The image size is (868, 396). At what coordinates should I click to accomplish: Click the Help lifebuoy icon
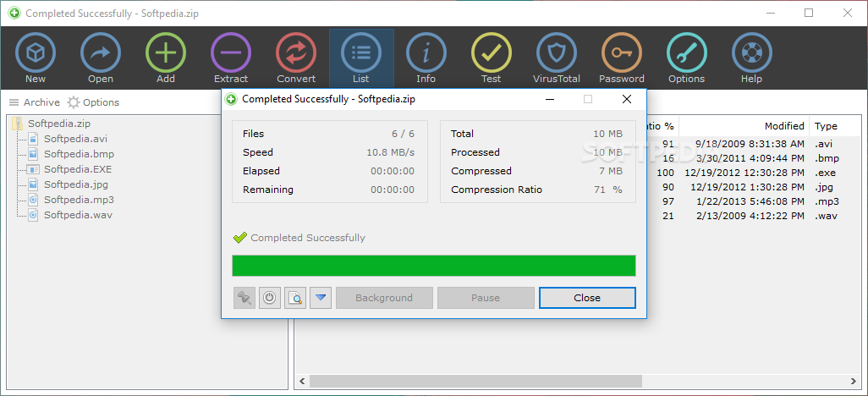752,53
